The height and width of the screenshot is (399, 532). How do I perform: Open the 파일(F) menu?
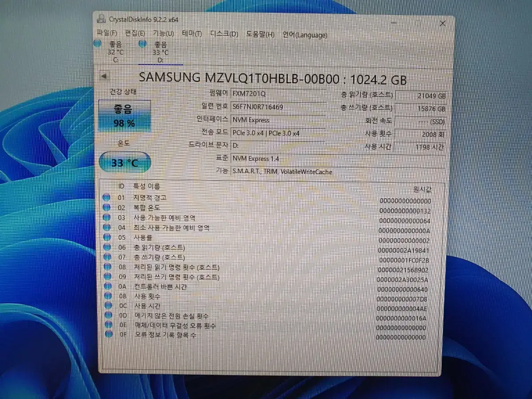coord(107,34)
